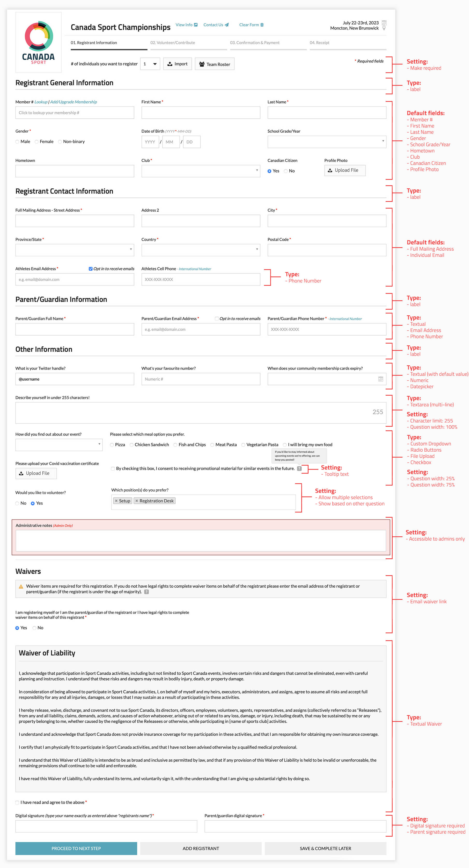Screen dimensions: 469x868
Task: Click the promotional consent tooltip question mark
Action: (x=299, y=468)
